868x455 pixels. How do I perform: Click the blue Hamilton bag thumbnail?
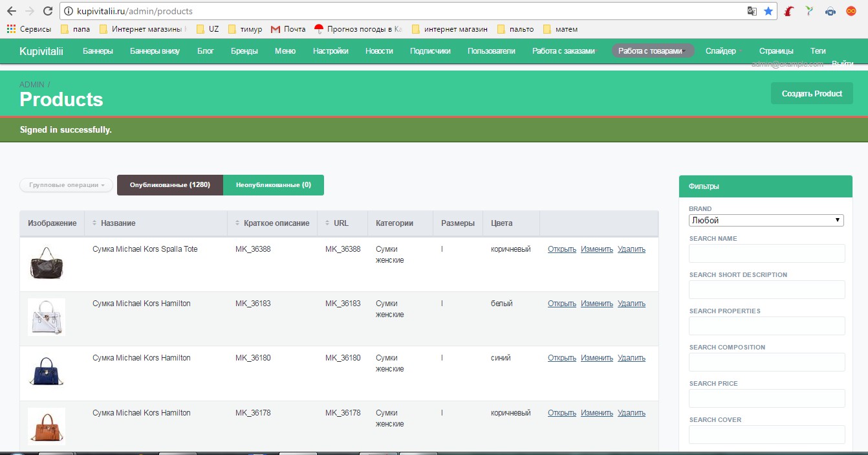(47, 372)
